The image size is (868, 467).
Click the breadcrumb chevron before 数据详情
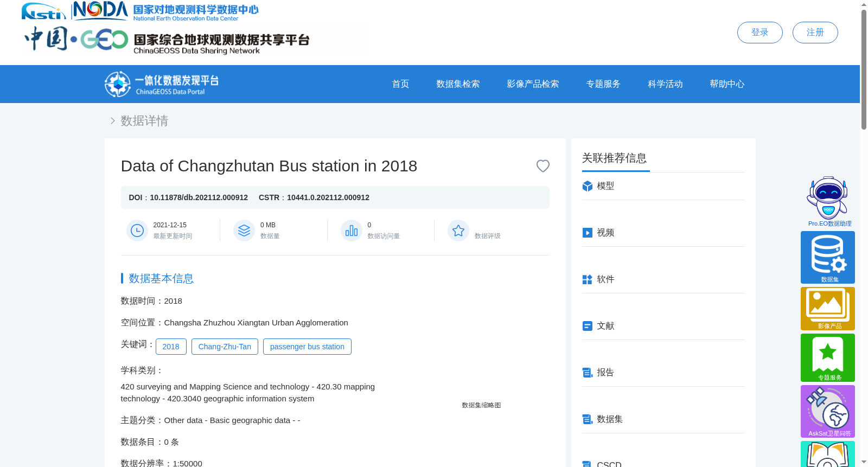(112, 120)
